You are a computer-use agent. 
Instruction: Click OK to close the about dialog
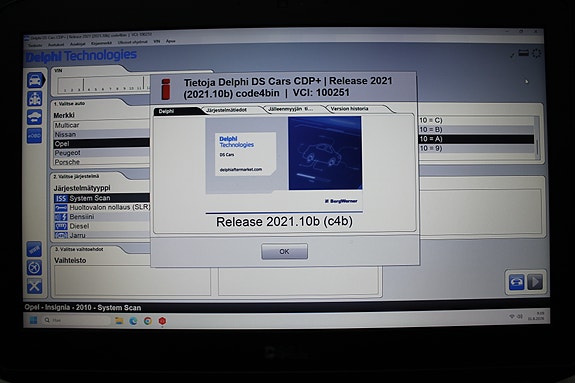284,252
